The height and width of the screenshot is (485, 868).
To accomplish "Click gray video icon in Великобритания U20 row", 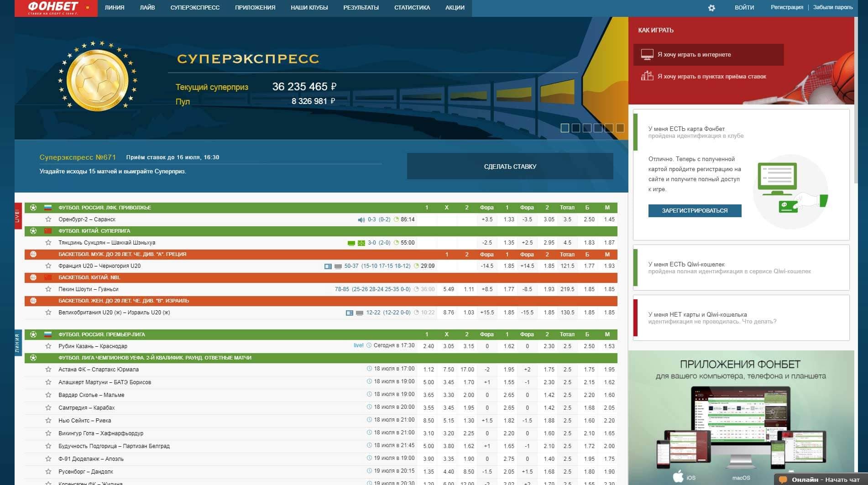I will coord(360,313).
